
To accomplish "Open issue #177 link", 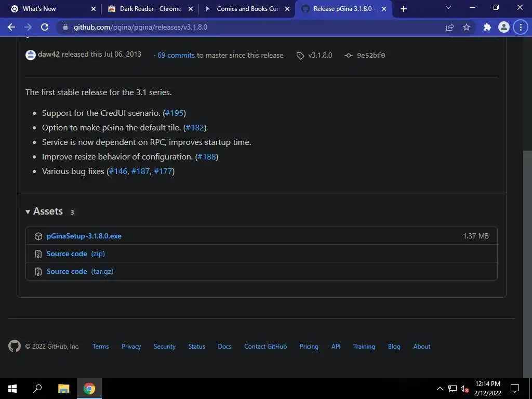I will [163, 171].
